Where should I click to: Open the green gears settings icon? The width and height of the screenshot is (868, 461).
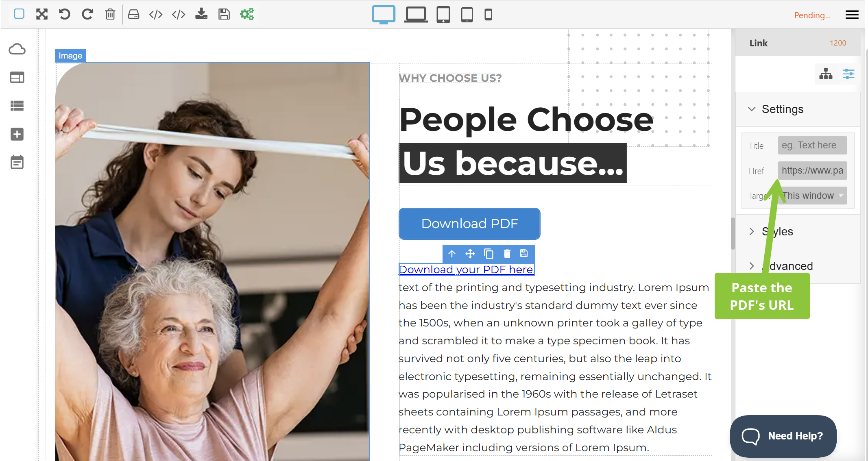point(246,14)
